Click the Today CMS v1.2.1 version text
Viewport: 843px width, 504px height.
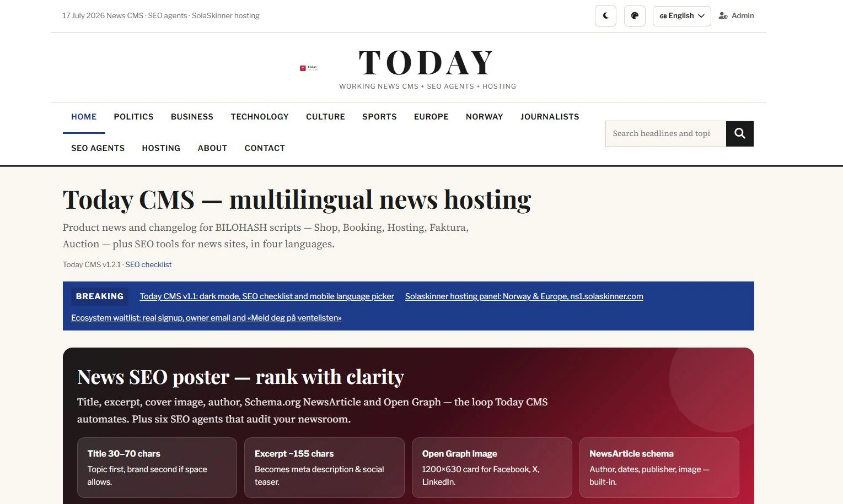pos(92,265)
